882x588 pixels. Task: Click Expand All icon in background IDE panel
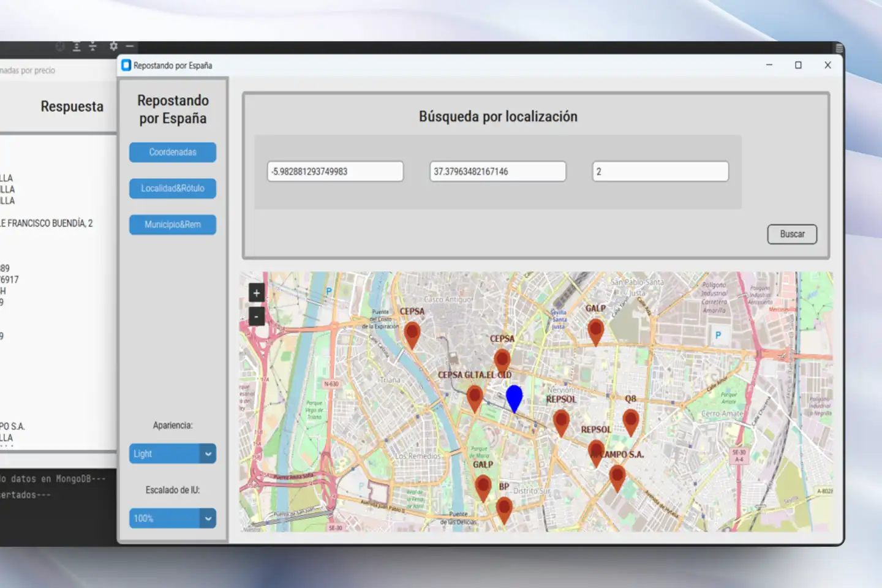click(x=77, y=46)
